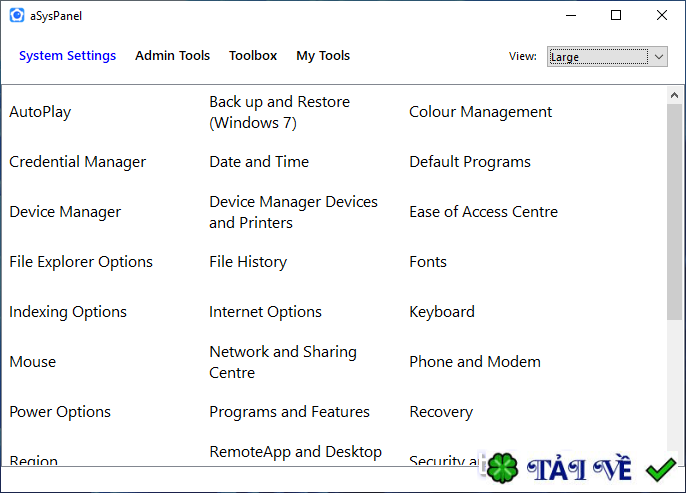Screen dimensions: 686x493
Task: Switch to the Admin Tools tab
Action: coord(172,56)
